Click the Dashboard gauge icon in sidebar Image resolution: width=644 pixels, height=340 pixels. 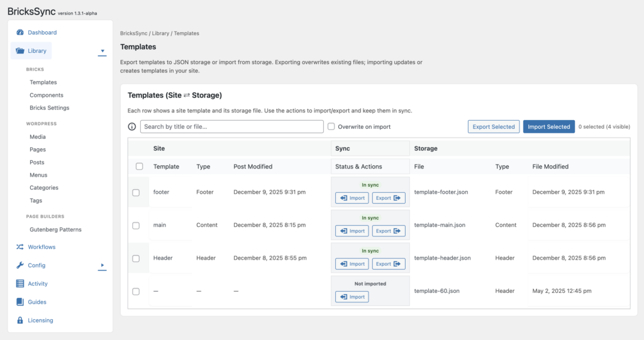[20, 33]
